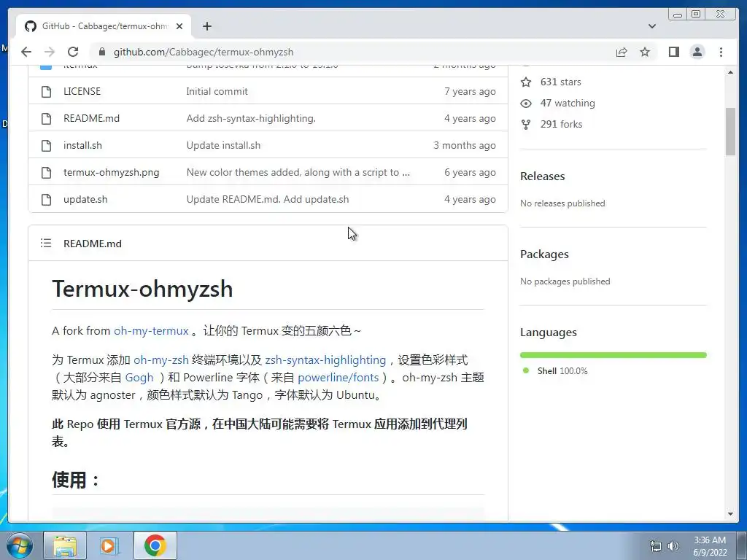The image size is (747, 560).
Task: Follow the oh-my-termux link
Action: (x=151, y=330)
